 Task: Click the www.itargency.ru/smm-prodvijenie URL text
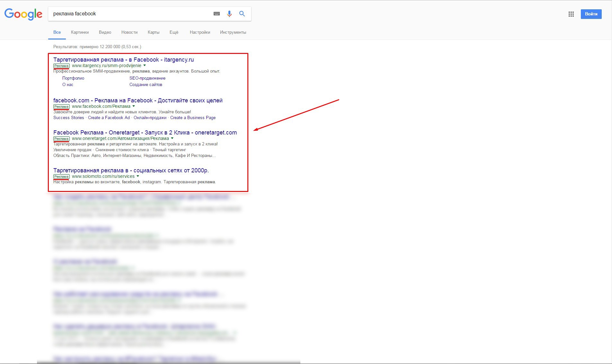pyautogui.click(x=107, y=65)
